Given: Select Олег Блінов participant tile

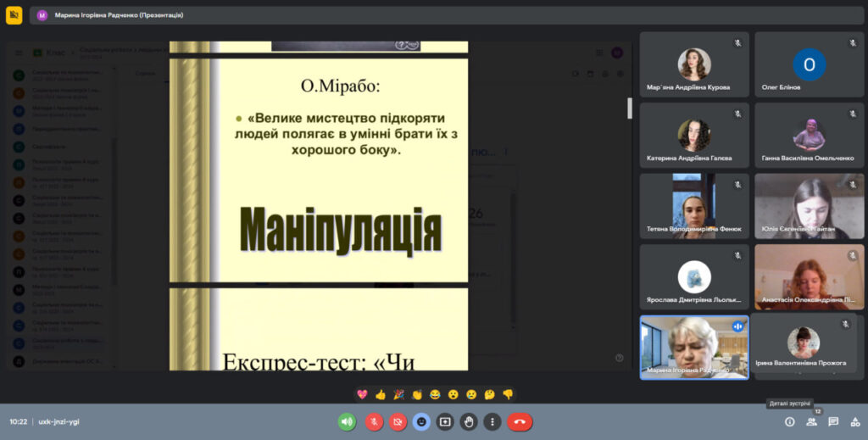Looking at the screenshot, I should tap(809, 64).
